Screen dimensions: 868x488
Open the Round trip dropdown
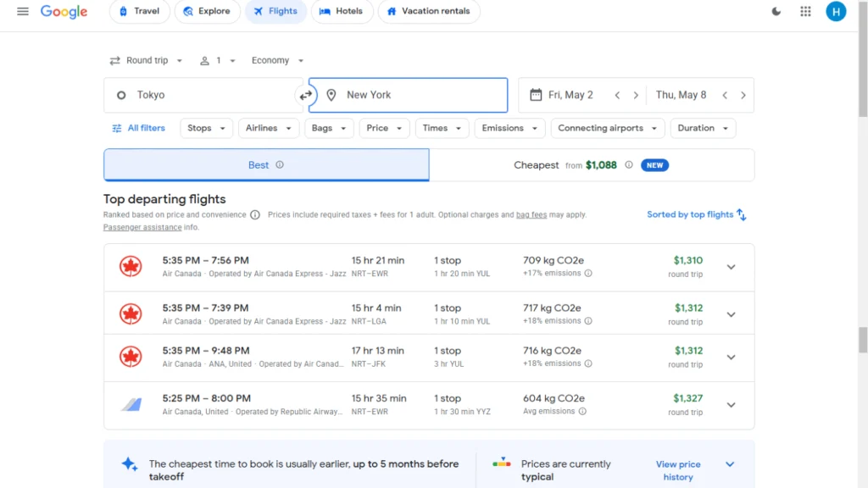146,60
